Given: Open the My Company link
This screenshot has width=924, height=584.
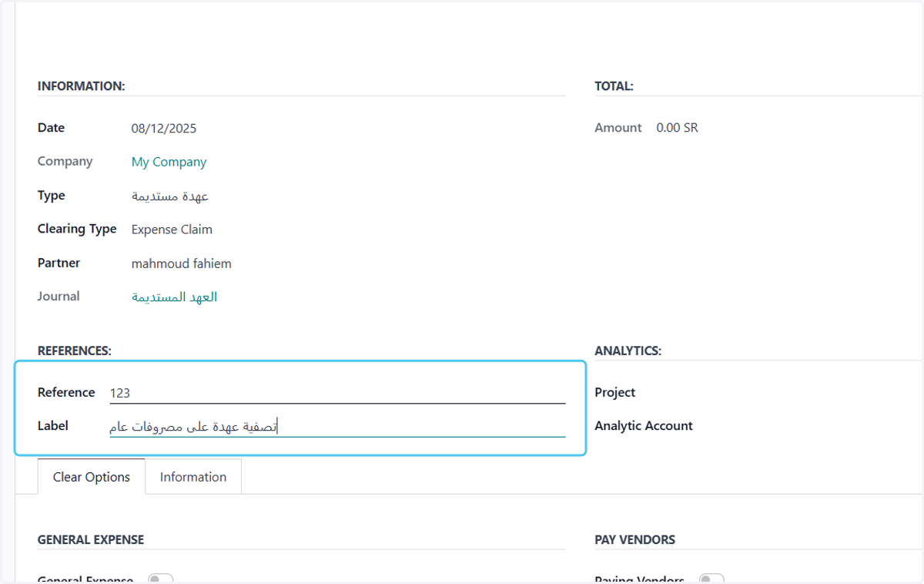Looking at the screenshot, I should 169,162.
